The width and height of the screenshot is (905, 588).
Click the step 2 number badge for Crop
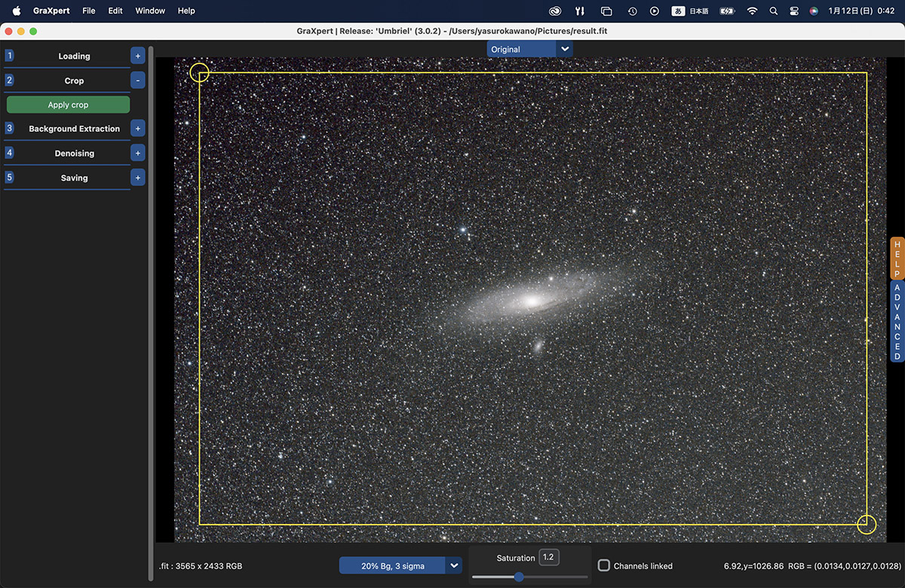click(9, 80)
